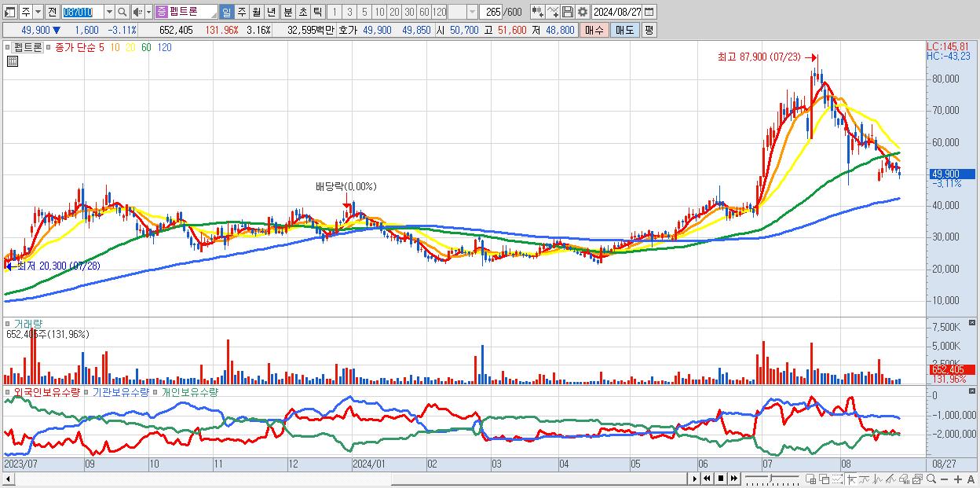Choose interval 30 button
The height and width of the screenshot is (488, 980).
pyautogui.click(x=409, y=12)
